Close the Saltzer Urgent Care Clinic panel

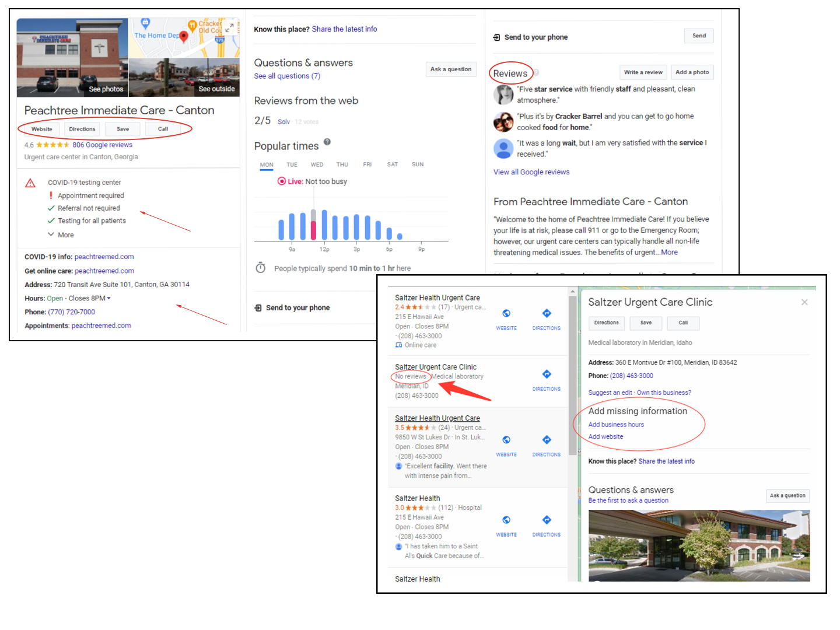tap(804, 302)
